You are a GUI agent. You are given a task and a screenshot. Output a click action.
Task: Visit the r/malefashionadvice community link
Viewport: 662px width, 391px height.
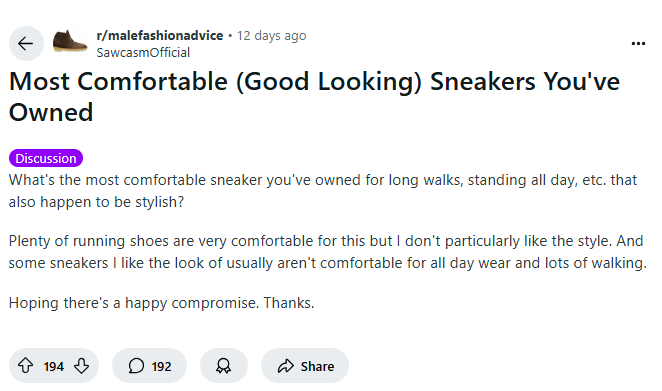pyautogui.click(x=160, y=35)
